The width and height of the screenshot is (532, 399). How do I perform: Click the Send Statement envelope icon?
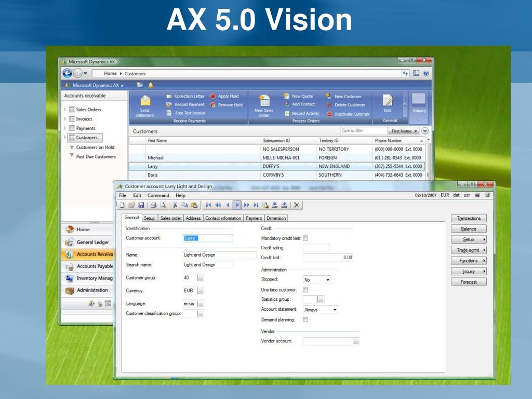pos(145,100)
